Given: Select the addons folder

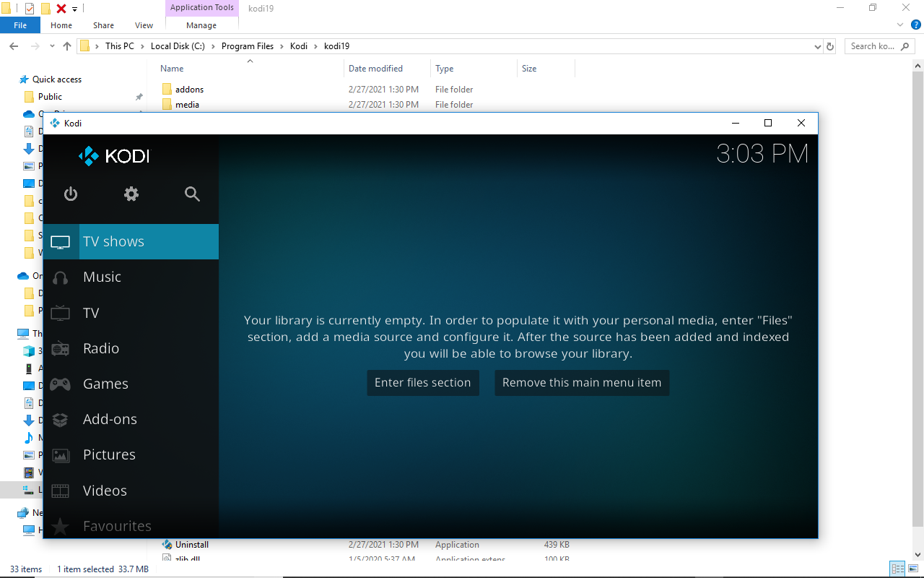Looking at the screenshot, I should [189, 90].
